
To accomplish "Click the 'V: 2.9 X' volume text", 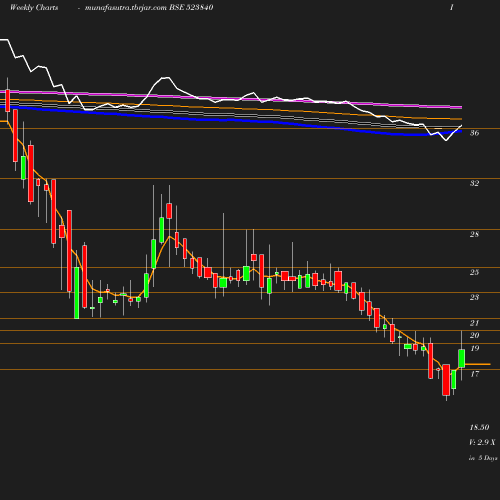I will click(x=482, y=442).
